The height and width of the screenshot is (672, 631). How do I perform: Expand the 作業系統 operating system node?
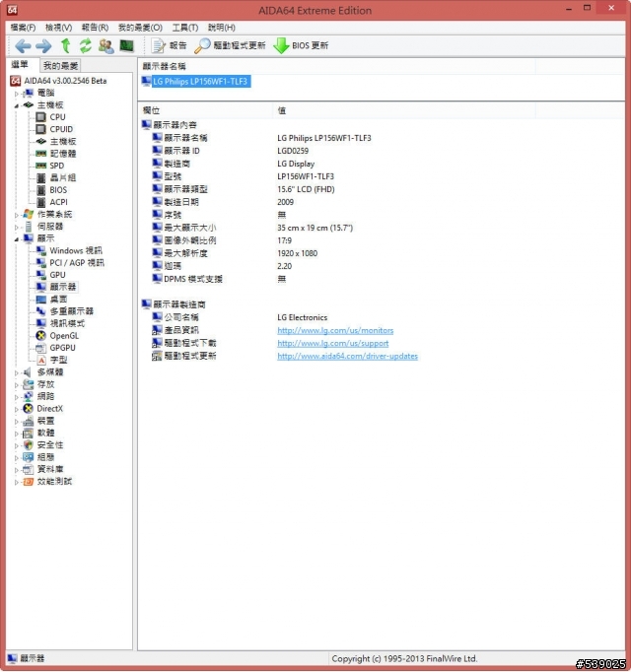17,215
